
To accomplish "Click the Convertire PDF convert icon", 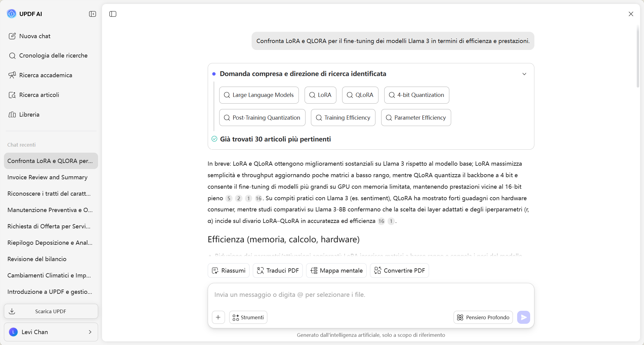I will [x=378, y=270].
